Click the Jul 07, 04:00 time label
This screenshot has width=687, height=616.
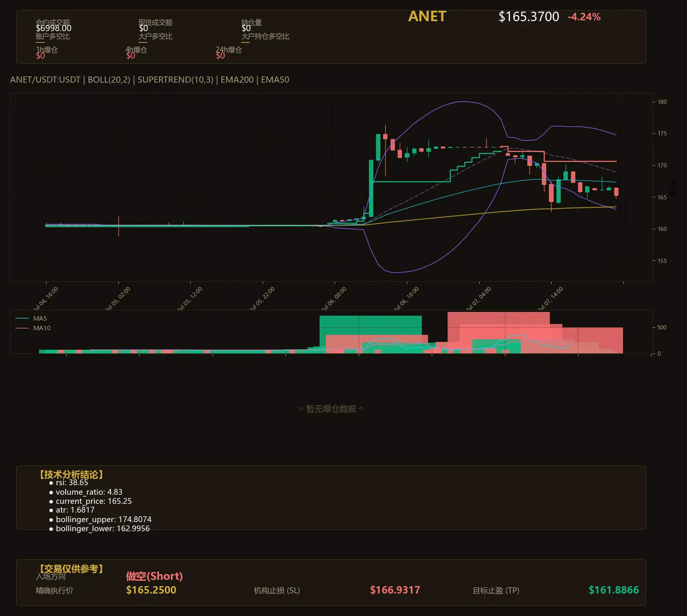pyautogui.click(x=479, y=298)
